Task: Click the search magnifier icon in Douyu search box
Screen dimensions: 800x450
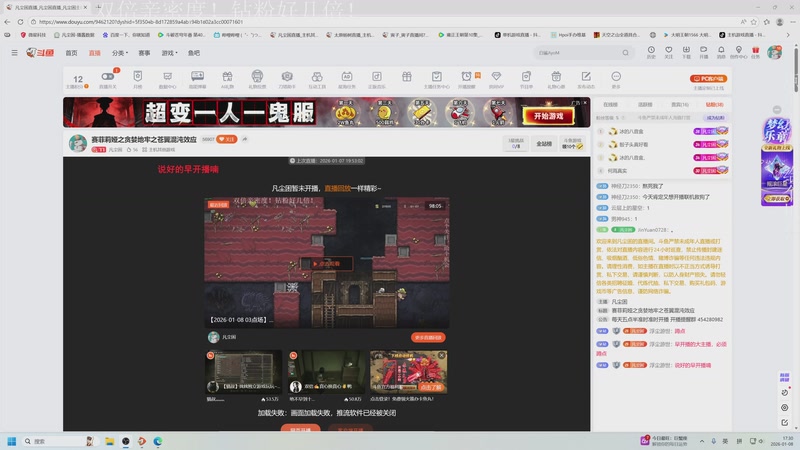Action: coord(625,53)
